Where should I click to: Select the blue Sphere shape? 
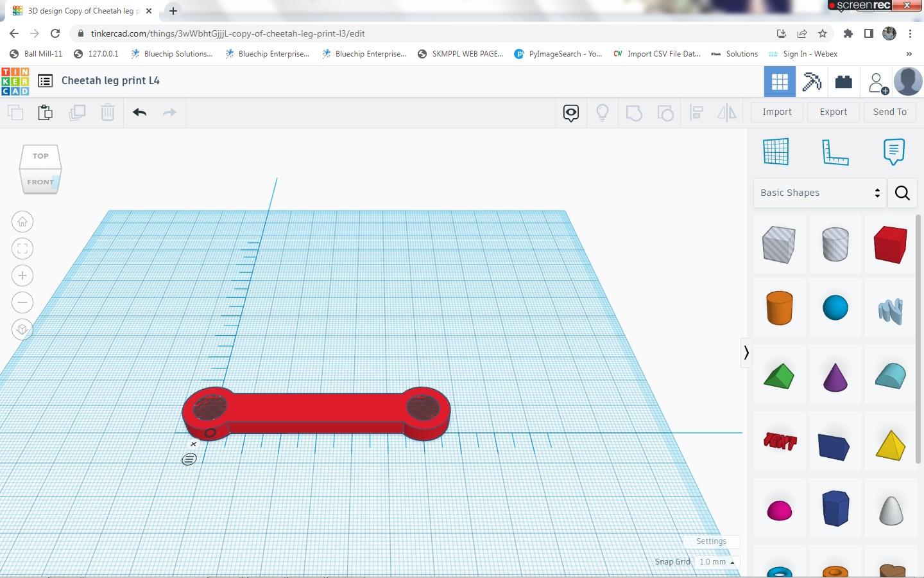pyautogui.click(x=835, y=308)
